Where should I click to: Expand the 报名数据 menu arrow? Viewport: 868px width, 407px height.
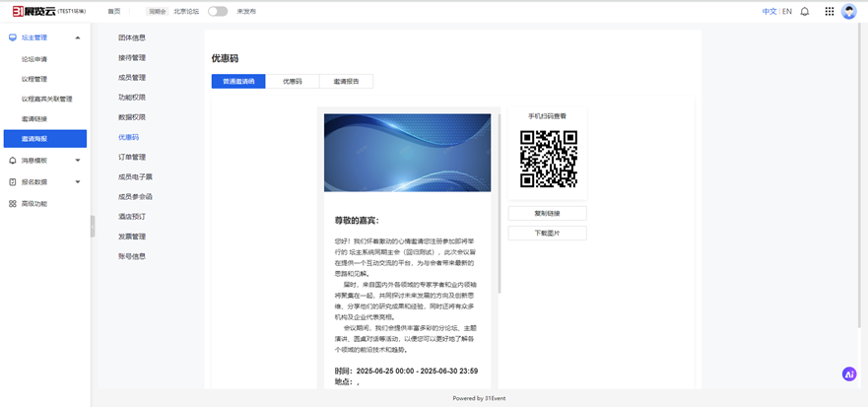[x=78, y=181]
